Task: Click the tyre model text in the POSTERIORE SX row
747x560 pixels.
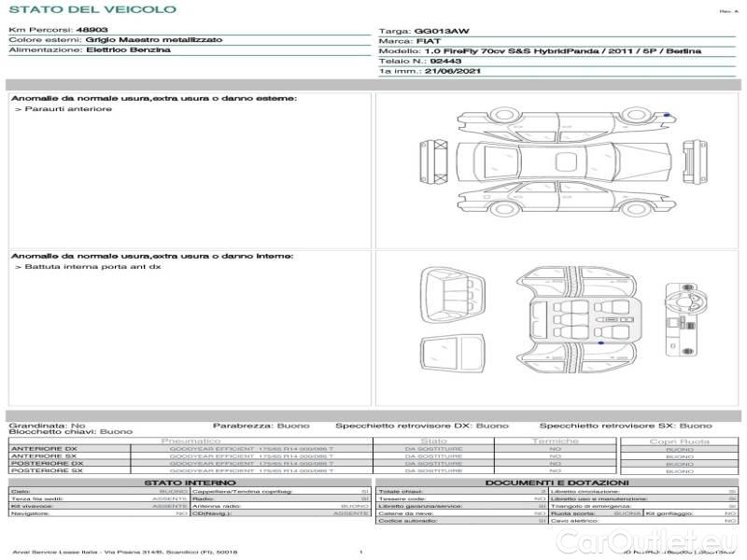Action: click(251, 471)
